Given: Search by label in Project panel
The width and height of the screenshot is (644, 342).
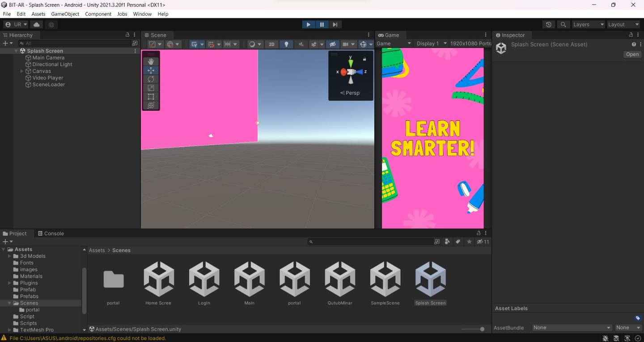Looking at the screenshot, I should click(x=458, y=242).
